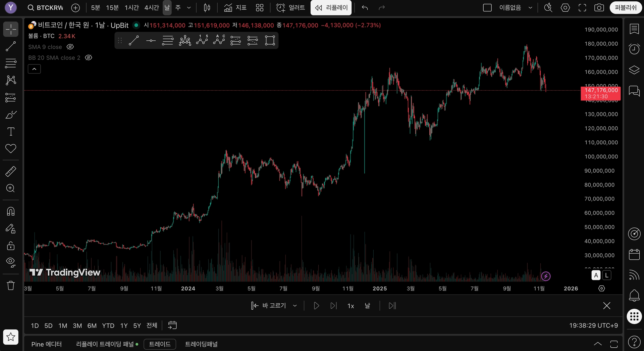Screen dimensions: 644x351
Task: Create a new 얼러트 alert
Action: (290, 8)
